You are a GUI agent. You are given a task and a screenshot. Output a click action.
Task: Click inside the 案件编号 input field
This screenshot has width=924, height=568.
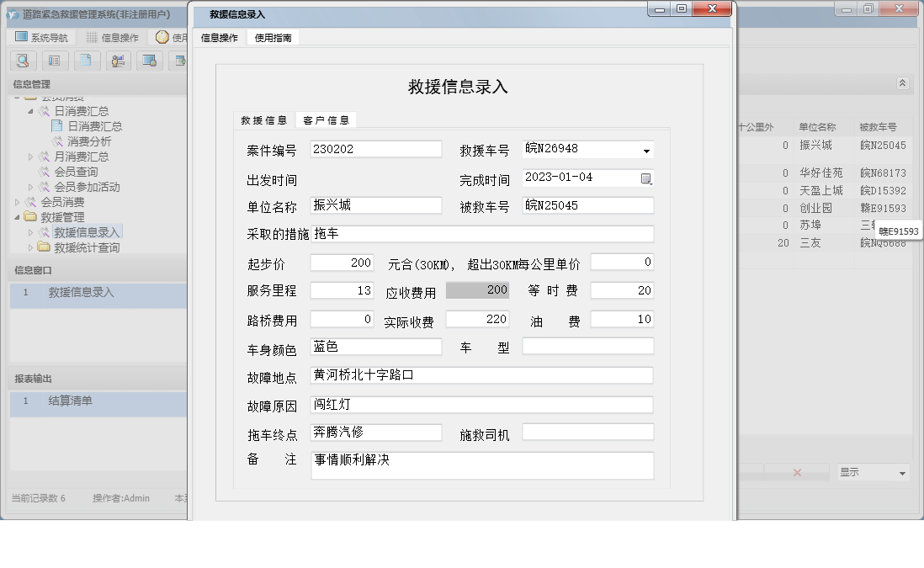pos(376,148)
